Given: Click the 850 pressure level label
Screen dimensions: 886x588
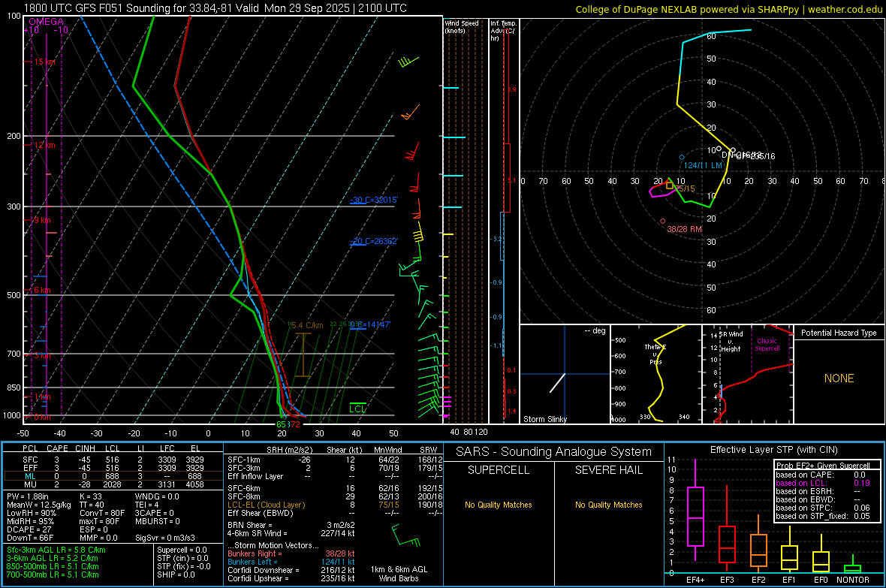Looking at the screenshot, I should 14,387.
